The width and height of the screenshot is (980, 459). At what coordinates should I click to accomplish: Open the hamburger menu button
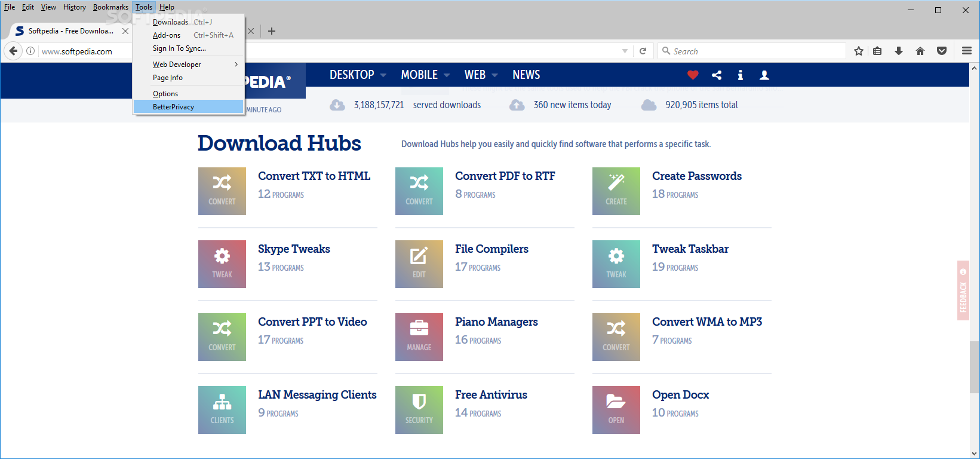click(967, 51)
